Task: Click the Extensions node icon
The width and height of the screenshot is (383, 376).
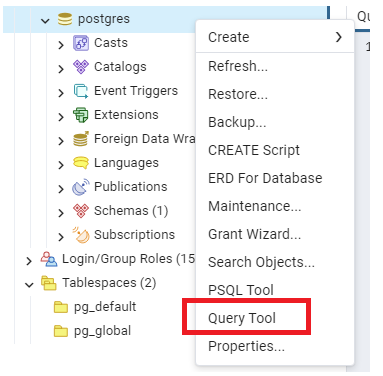Action: click(x=81, y=115)
